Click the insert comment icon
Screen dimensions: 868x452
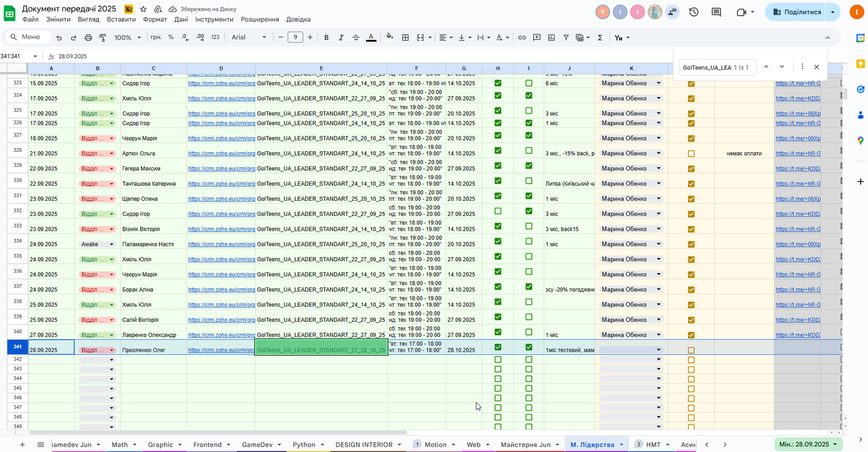tap(537, 37)
